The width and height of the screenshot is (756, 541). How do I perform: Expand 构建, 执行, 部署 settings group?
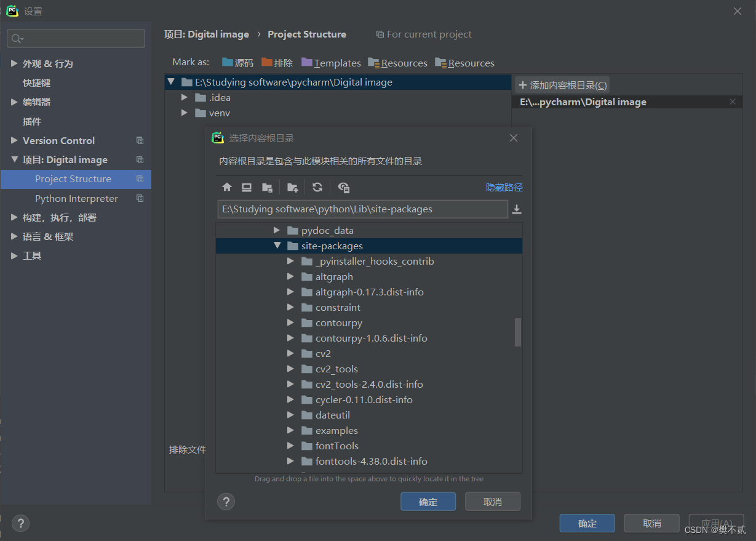(x=14, y=217)
